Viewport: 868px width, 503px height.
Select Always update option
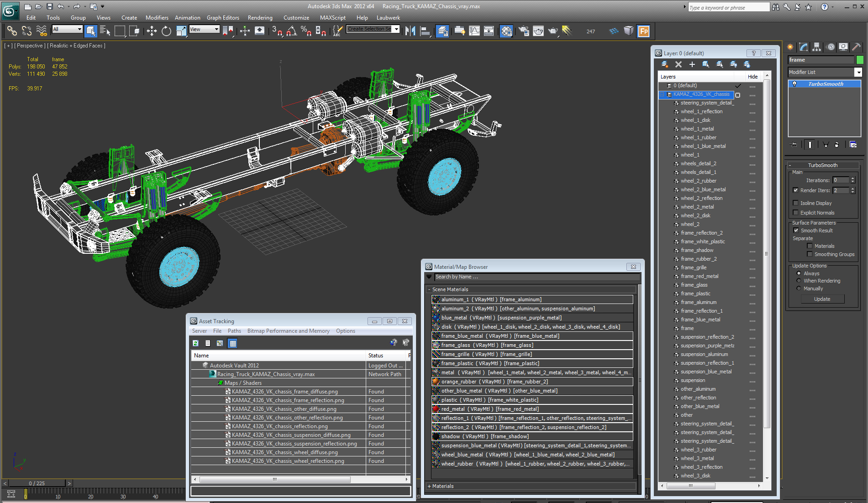799,273
